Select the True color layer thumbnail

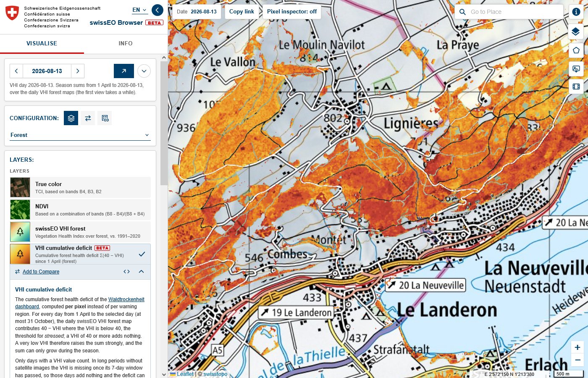click(x=20, y=187)
